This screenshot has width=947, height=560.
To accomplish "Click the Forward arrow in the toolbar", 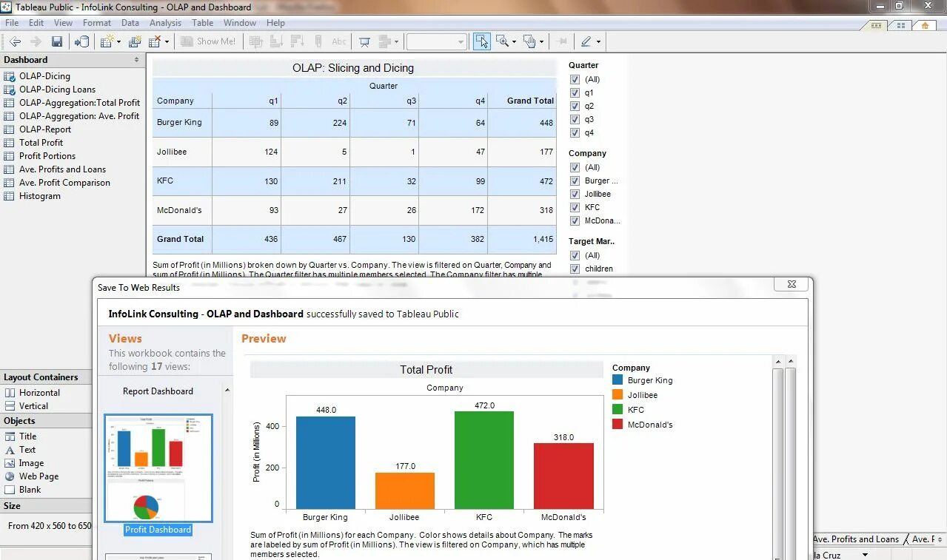I will point(35,41).
